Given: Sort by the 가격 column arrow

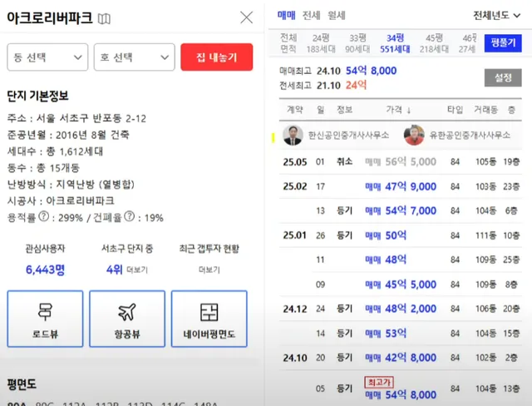Looking at the screenshot, I should click(408, 110).
